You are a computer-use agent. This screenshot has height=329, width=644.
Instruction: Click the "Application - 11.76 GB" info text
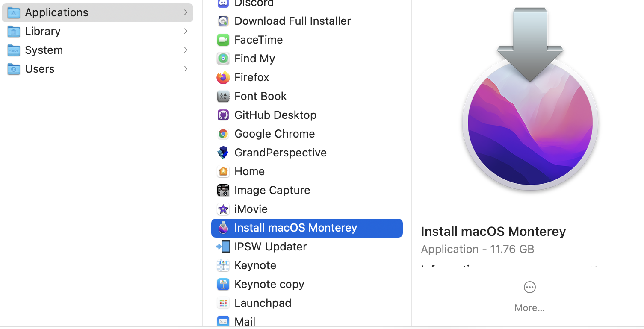coord(478,249)
